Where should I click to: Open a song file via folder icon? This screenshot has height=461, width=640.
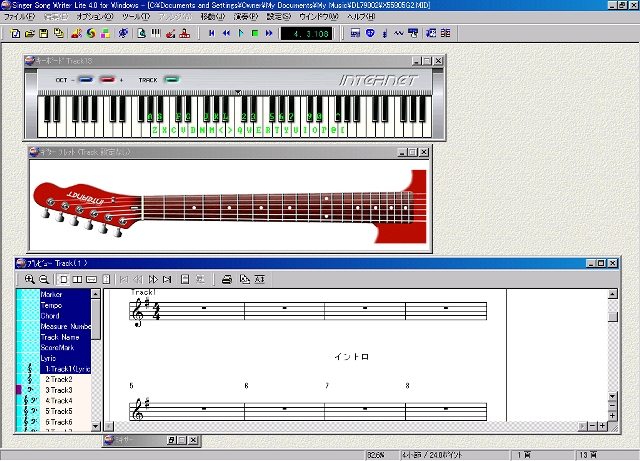click(29, 33)
